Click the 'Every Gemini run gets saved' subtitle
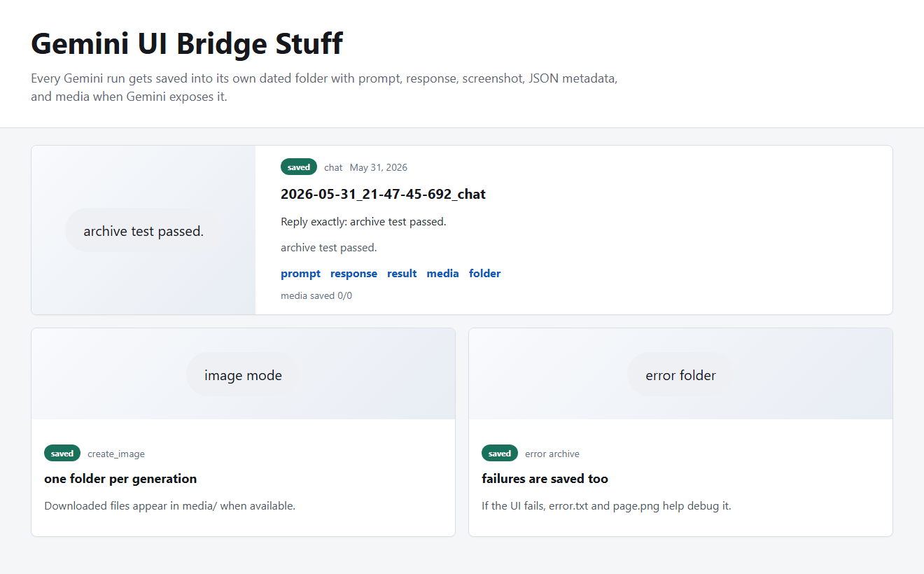 coord(324,87)
